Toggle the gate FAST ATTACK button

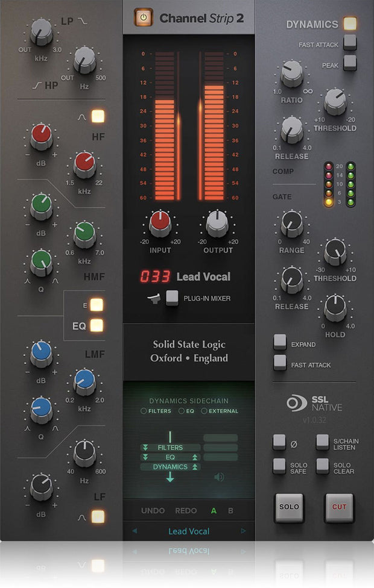(x=280, y=362)
